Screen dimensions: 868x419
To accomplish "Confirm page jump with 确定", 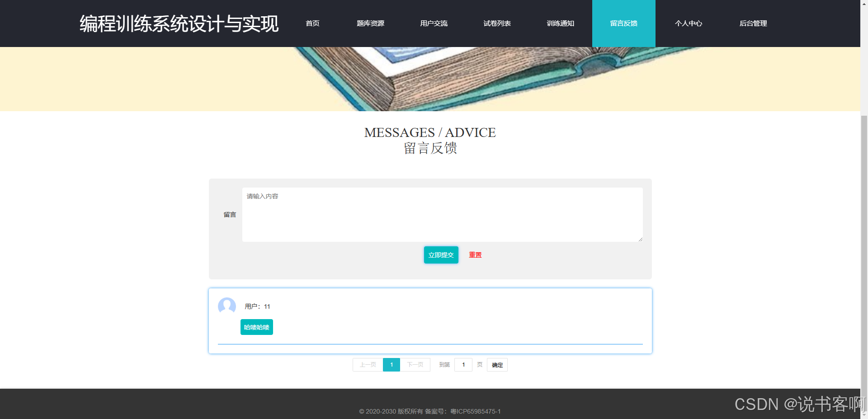I will click(497, 365).
